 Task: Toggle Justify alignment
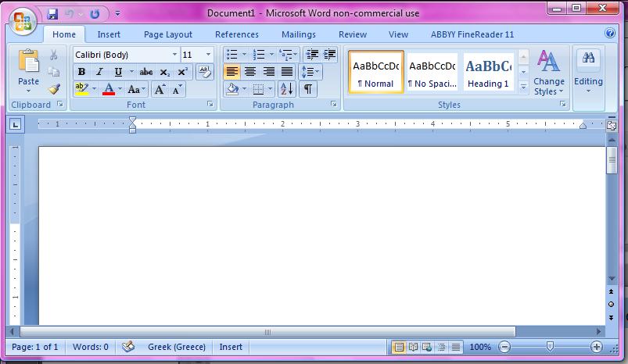tap(287, 72)
